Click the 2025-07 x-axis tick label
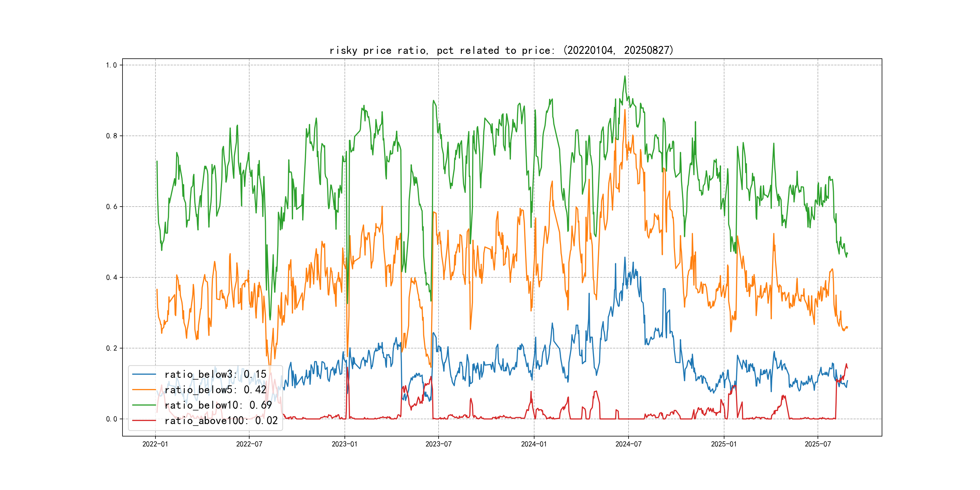Screen dimensions: 980x490 click(818, 444)
